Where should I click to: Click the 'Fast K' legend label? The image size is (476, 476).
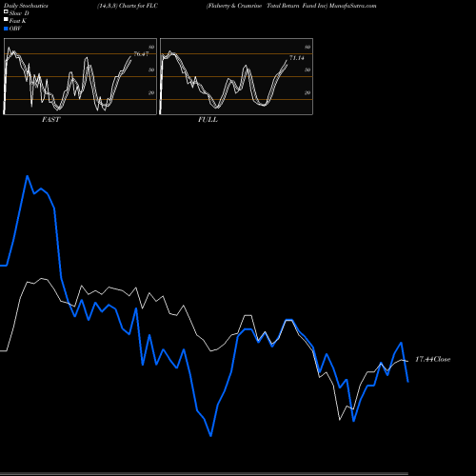[17, 21]
